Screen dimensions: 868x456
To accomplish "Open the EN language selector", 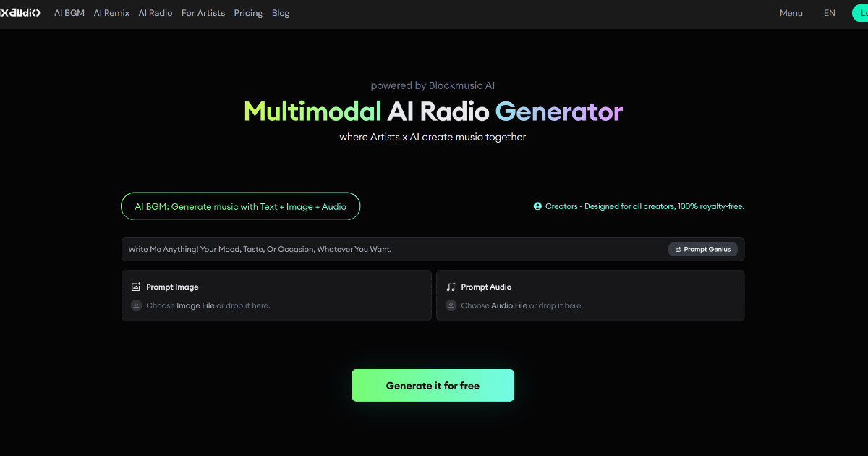I will tap(829, 12).
